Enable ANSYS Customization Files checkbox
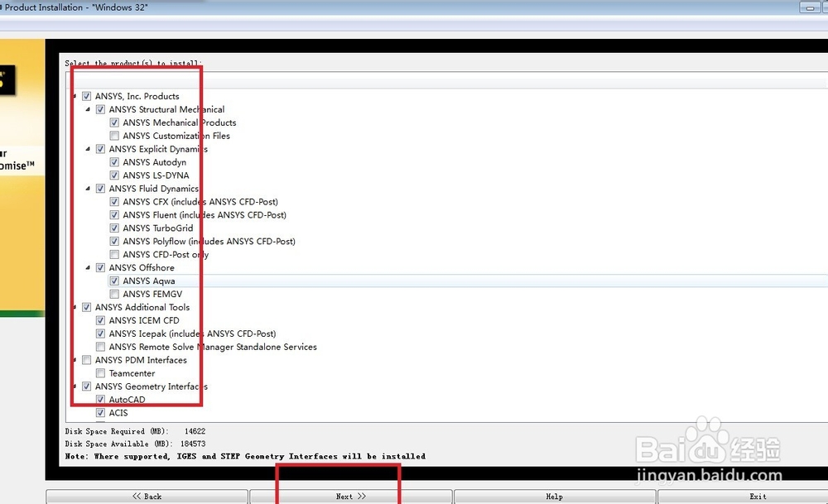Viewport: 828px width, 504px height. (x=114, y=136)
